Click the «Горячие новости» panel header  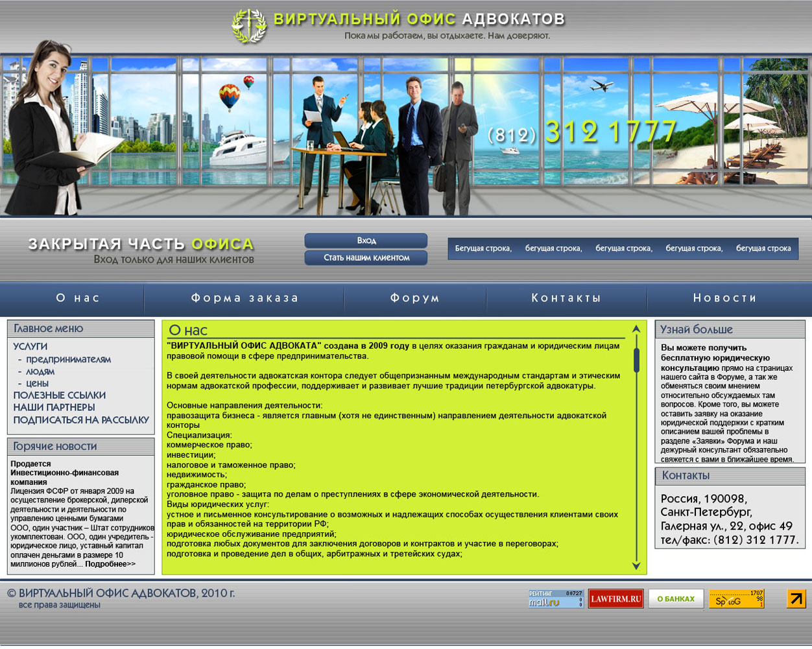pos(80,446)
